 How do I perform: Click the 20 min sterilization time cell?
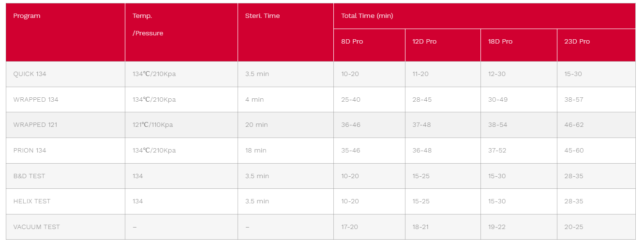pos(285,125)
